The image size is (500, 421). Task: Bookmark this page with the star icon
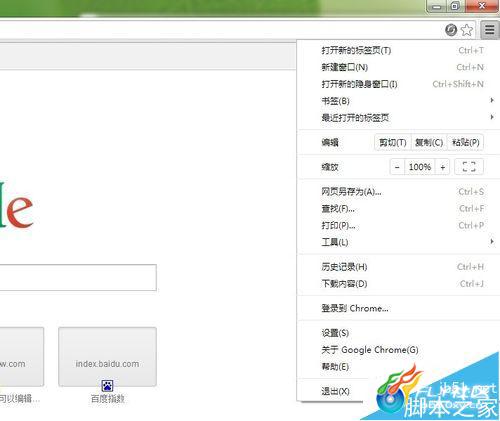467,30
